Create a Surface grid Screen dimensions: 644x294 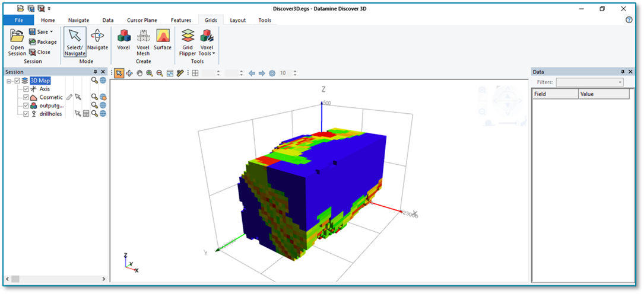163,40
